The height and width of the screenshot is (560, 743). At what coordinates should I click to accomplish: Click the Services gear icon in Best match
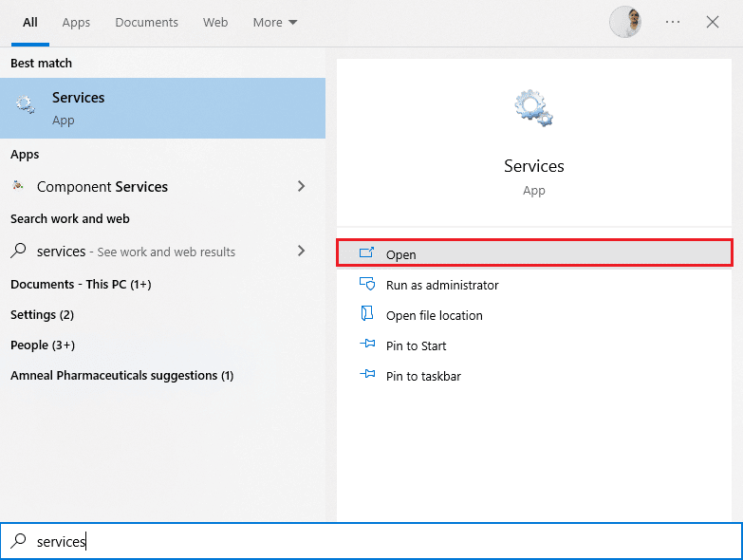tap(26, 106)
